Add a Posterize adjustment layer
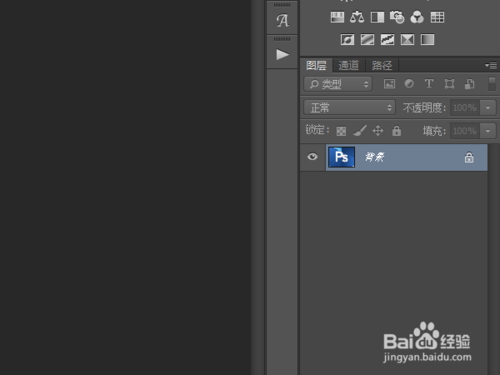500x375 pixels. tap(367, 40)
